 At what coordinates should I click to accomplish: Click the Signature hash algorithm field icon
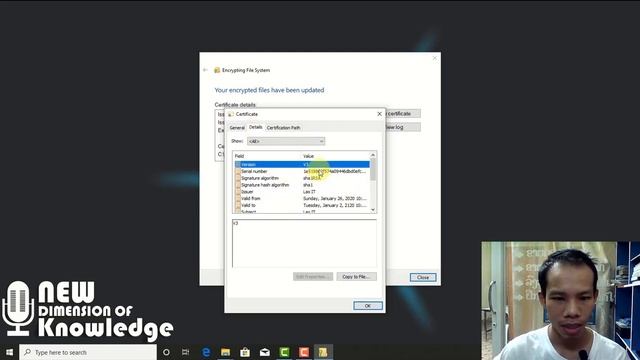pos(238,185)
